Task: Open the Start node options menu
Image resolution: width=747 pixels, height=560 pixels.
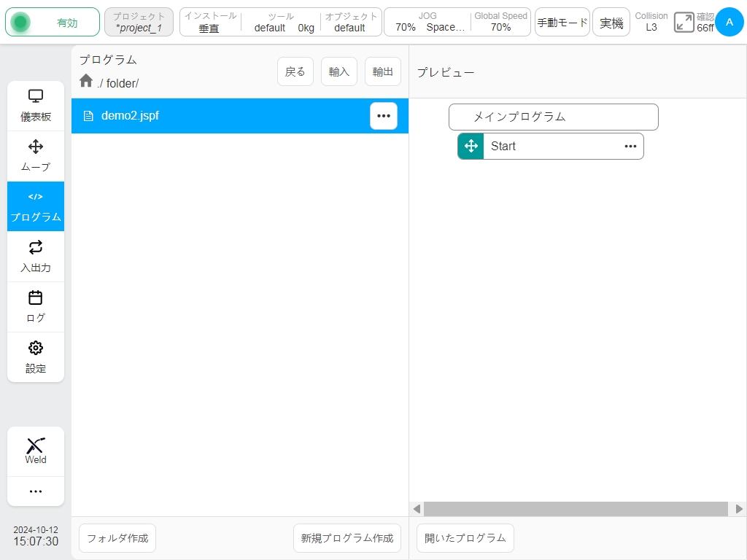Action: pyautogui.click(x=630, y=146)
